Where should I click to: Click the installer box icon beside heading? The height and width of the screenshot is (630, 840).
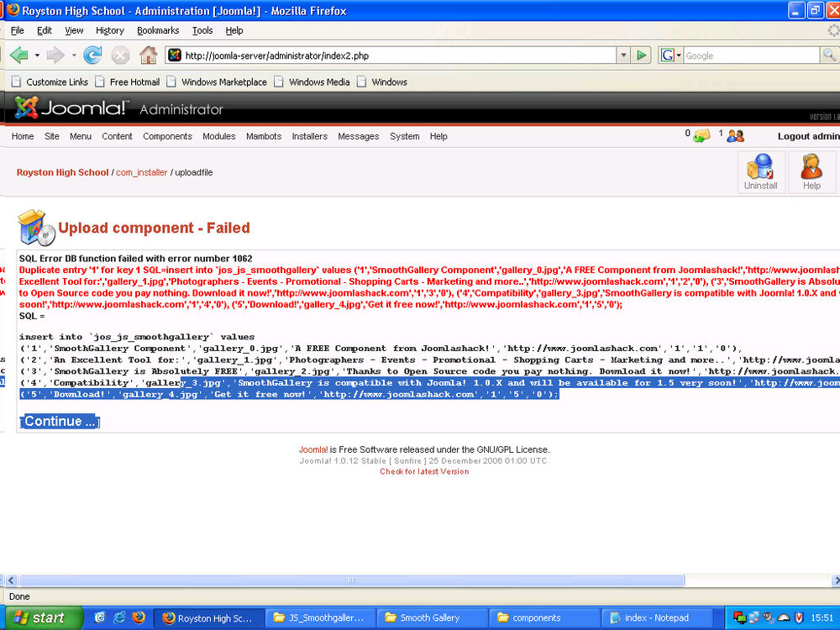point(36,227)
